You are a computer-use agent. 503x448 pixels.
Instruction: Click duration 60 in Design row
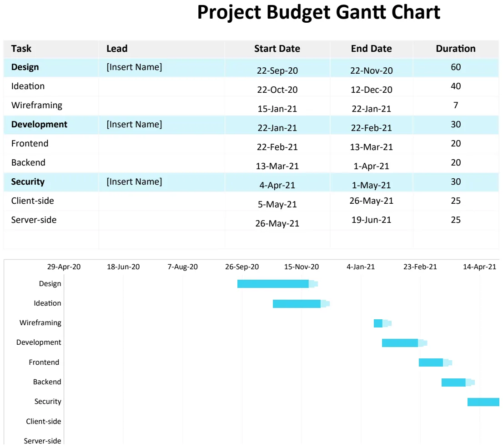456,67
